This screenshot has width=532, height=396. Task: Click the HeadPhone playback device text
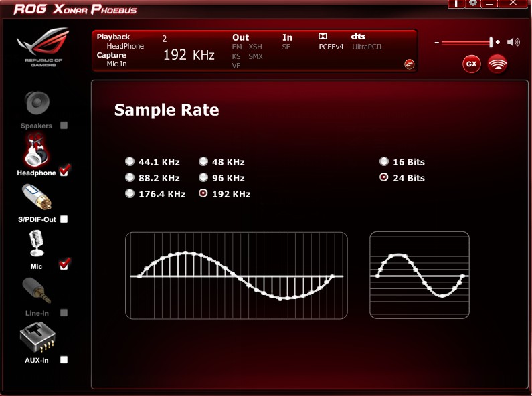tap(125, 46)
